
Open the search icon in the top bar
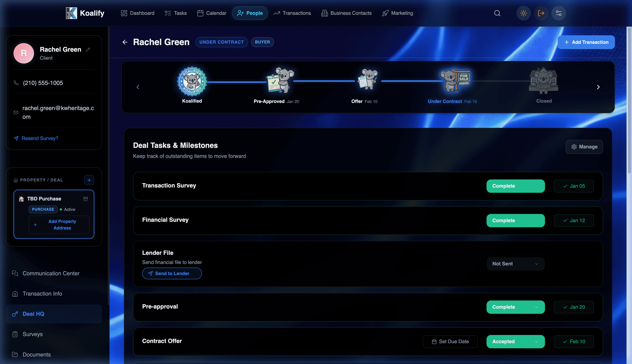pyautogui.click(x=497, y=13)
